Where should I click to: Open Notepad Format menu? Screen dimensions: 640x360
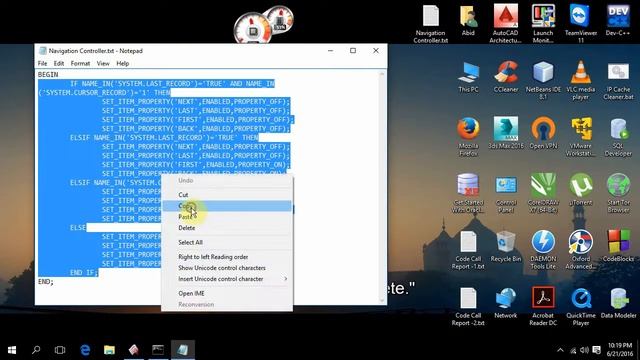coord(80,63)
